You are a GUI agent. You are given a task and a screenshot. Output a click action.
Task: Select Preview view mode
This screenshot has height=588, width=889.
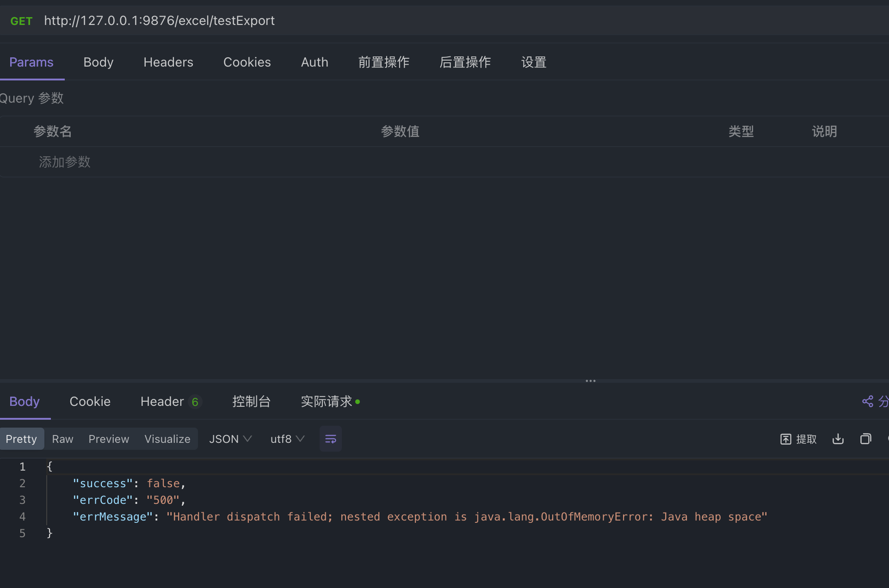point(109,439)
